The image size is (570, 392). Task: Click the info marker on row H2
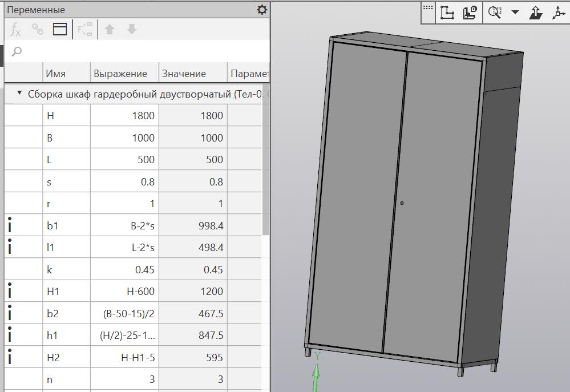click(x=10, y=357)
